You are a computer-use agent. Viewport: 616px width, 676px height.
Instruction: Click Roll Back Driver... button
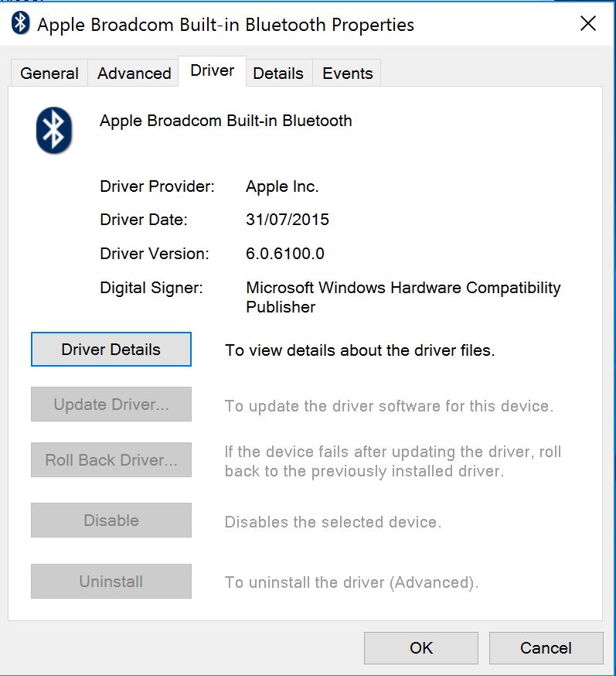[x=111, y=459]
